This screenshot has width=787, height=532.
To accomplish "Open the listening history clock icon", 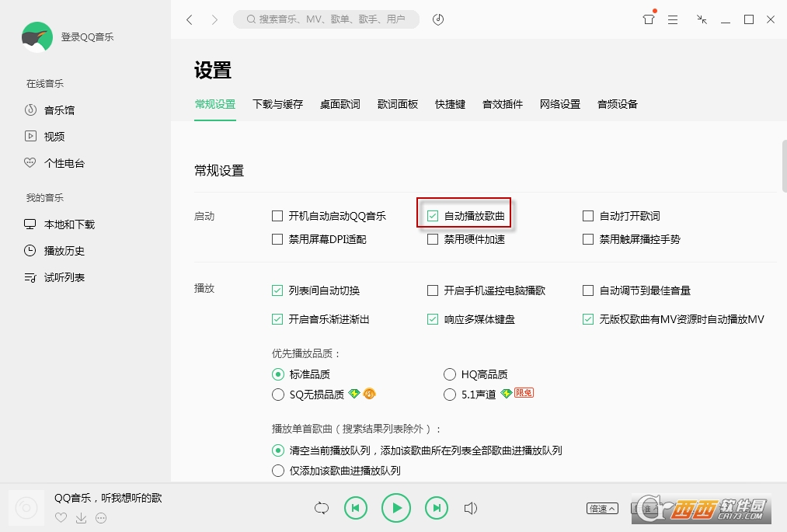I will [437, 19].
